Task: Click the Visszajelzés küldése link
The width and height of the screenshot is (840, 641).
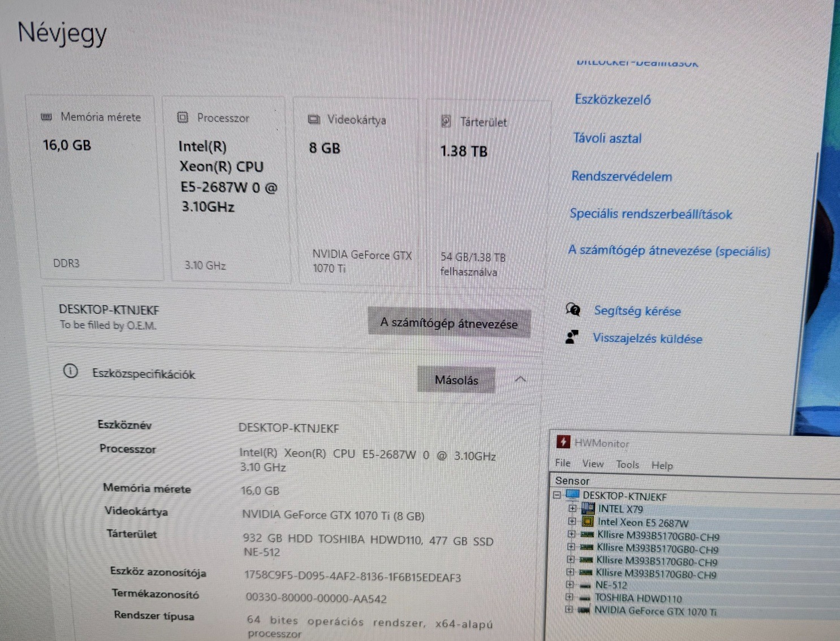Action: click(648, 338)
